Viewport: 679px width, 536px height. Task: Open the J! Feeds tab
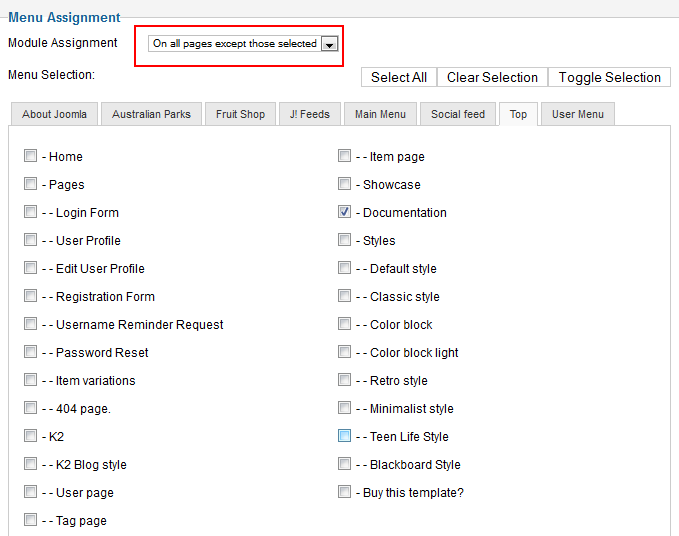[x=310, y=114]
